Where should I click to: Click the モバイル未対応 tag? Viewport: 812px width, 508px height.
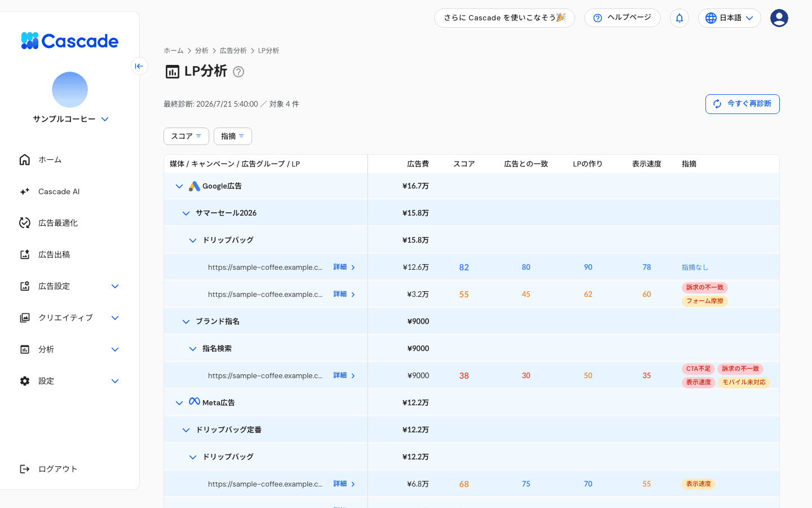click(x=744, y=382)
